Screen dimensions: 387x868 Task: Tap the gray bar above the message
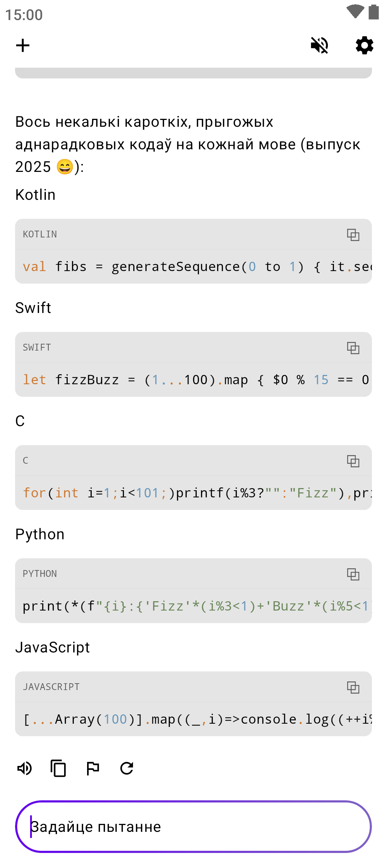point(193,73)
